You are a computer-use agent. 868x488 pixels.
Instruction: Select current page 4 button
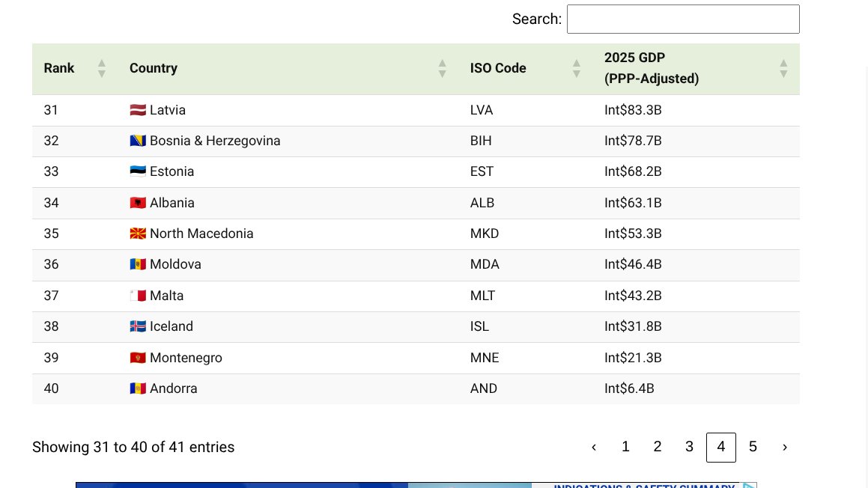tap(720, 447)
